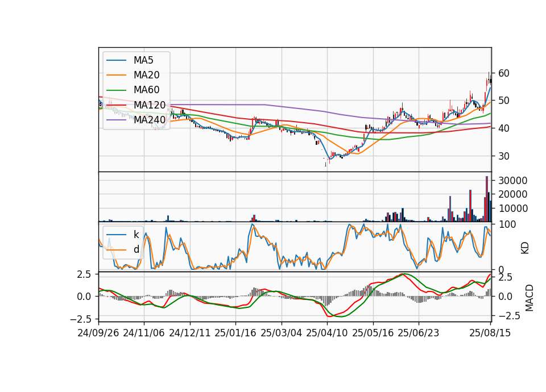Click the left MACD axis value −2.5
Screen dimensions: 546x392
pyautogui.click(x=81, y=319)
